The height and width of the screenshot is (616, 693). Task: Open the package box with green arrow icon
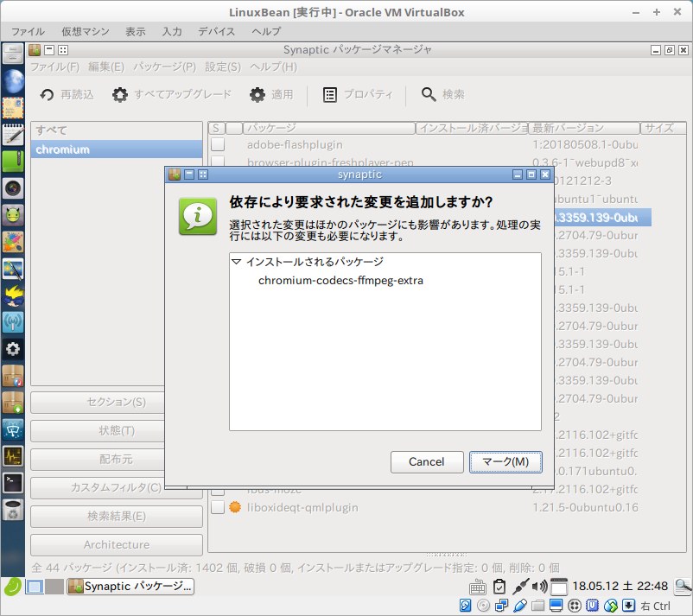13,403
